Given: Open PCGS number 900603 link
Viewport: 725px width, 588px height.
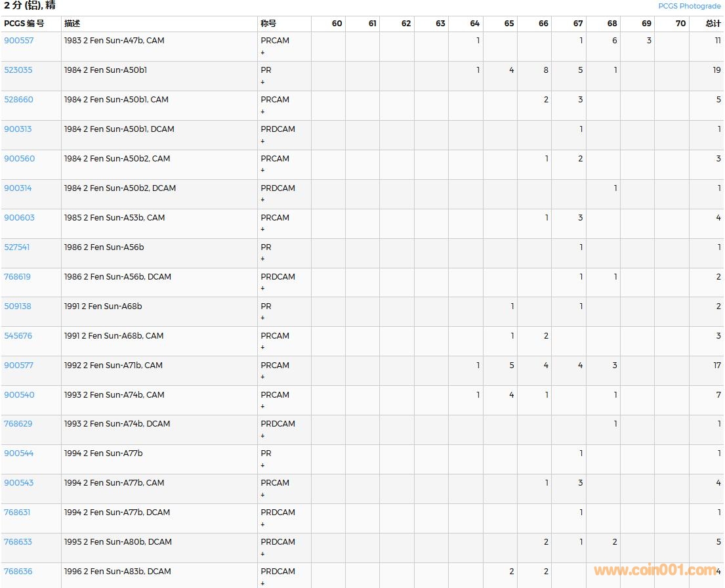Looking at the screenshot, I should point(20,218).
